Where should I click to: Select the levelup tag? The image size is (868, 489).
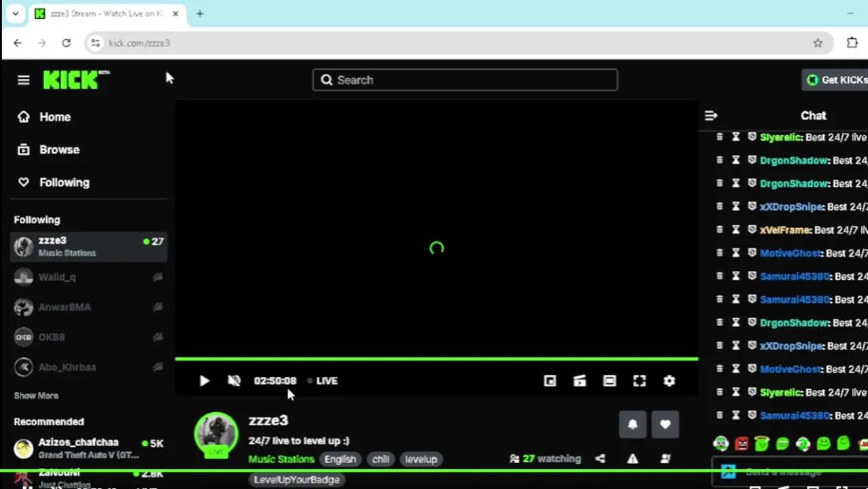point(421,459)
